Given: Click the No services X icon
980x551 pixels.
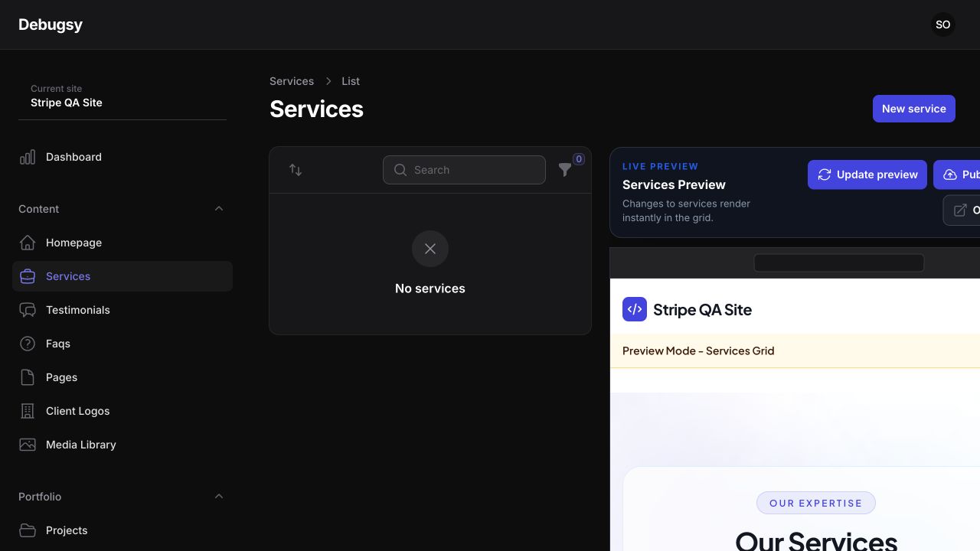Looking at the screenshot, I should [430, 249].
